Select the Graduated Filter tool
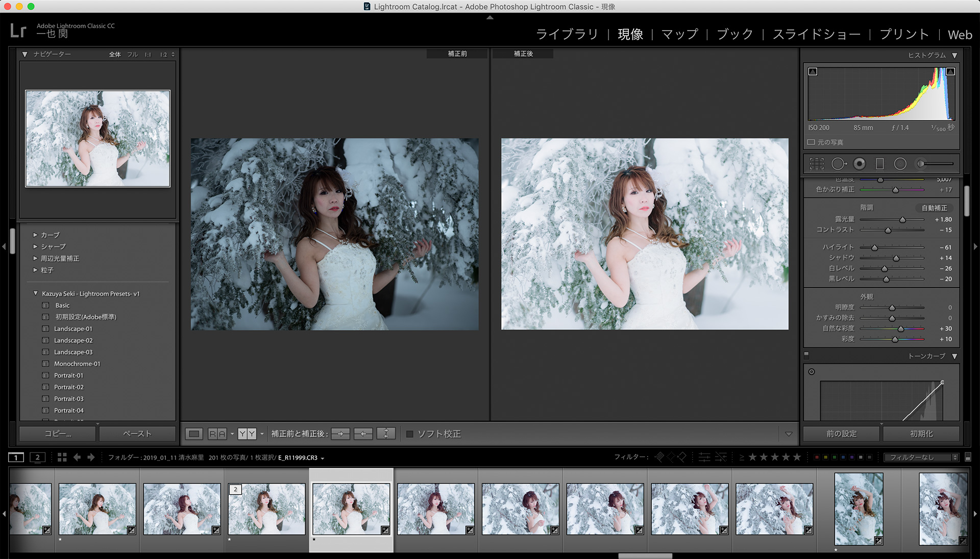 [x=880, y=164]
